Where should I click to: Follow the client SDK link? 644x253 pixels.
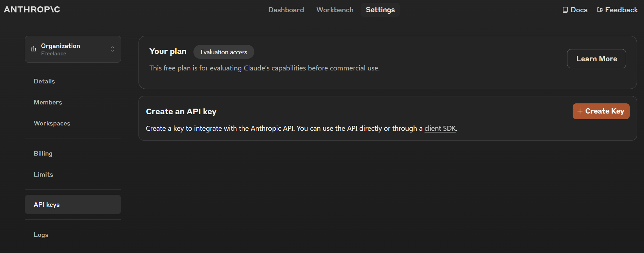(440, 129)
